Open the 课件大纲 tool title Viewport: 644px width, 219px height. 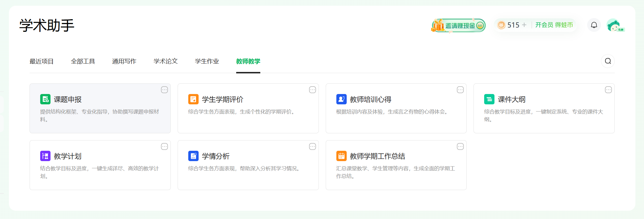(x=512, y=99)
